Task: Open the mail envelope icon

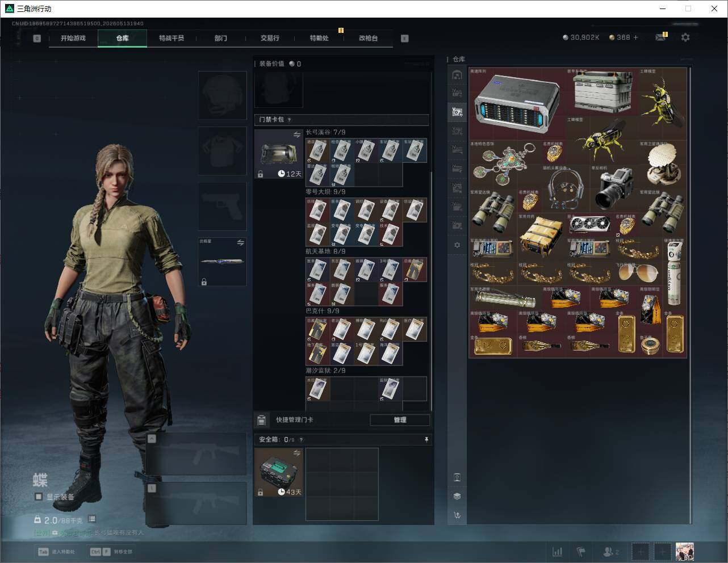Action: click(660, 37)
